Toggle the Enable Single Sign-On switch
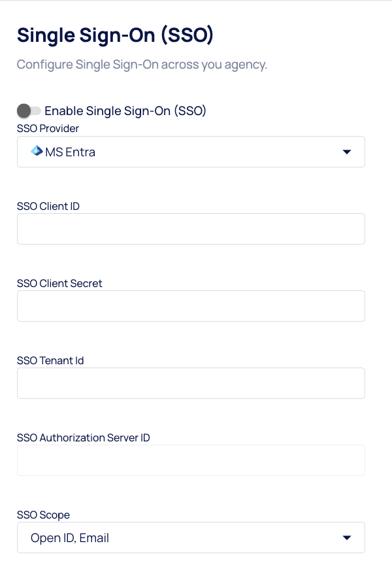392x582 pixels. [29, 111]
